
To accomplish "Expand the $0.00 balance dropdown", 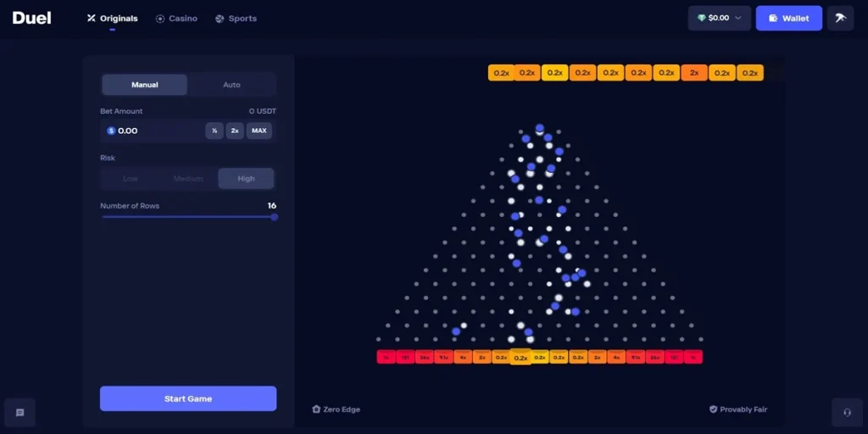I will pos(737,18).
